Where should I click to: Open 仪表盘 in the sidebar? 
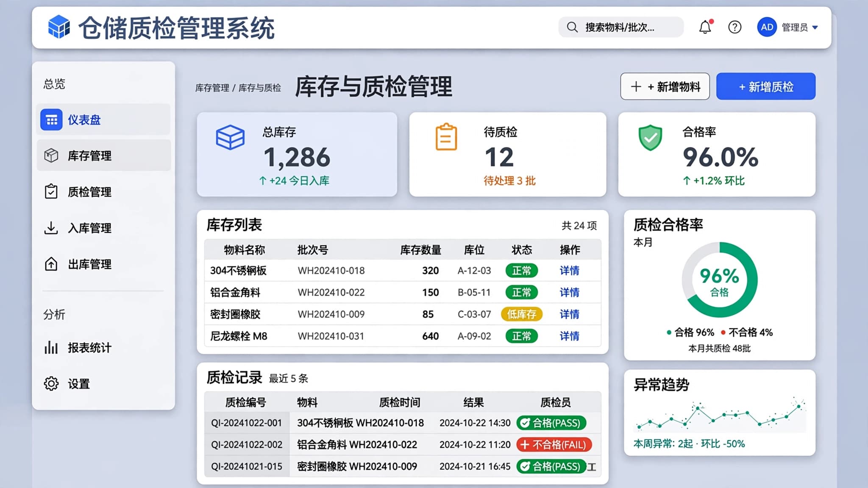point(103,120)
